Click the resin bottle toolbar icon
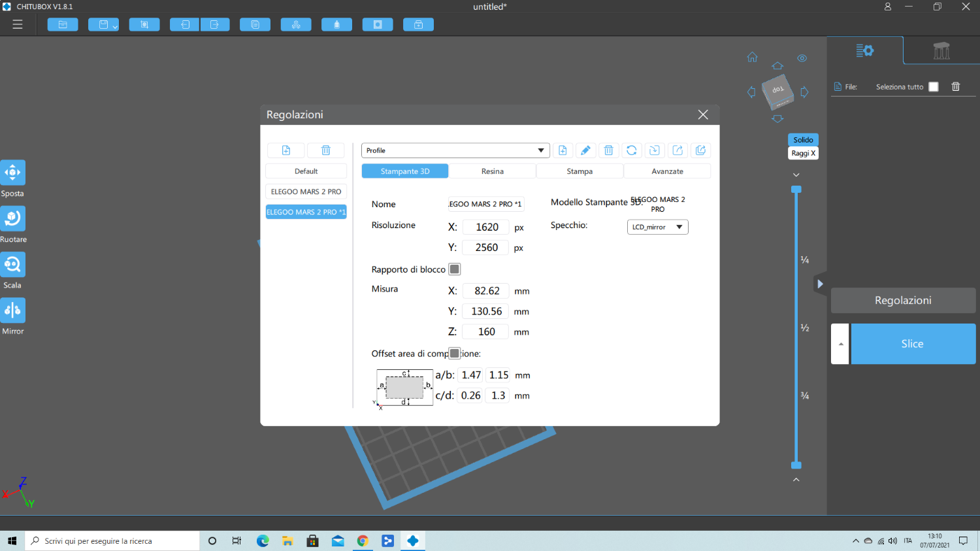 336,25
